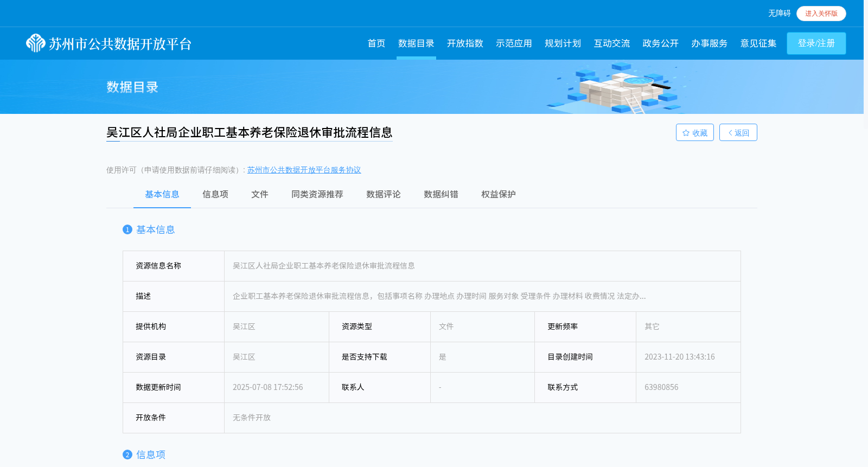868x467 pixels.
Task: Click the 数据目录 banner heading
Action: pos(132,87)
